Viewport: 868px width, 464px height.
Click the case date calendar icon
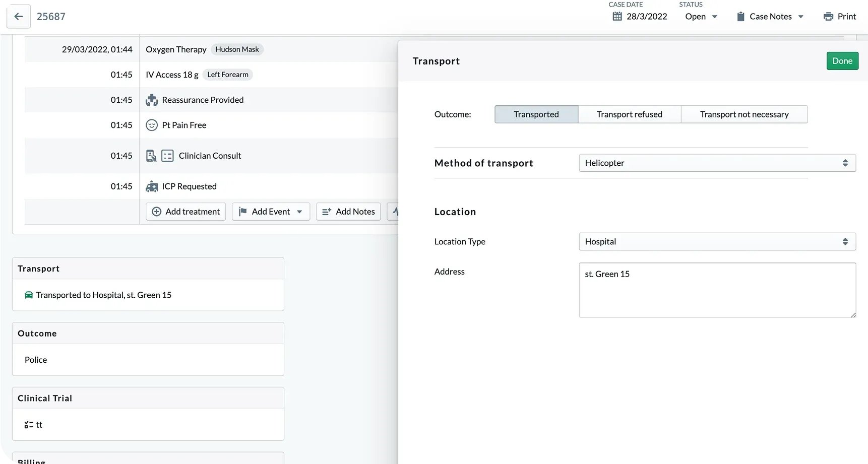coord(617,17)
